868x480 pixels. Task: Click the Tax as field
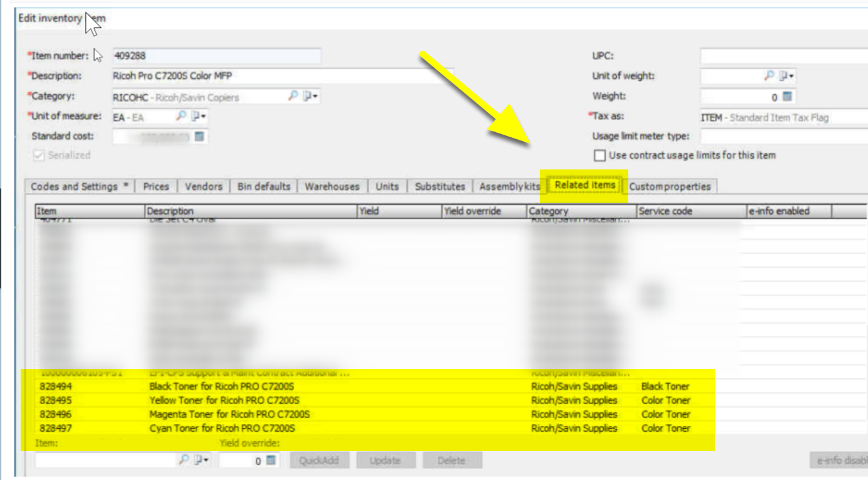(784, 117)
